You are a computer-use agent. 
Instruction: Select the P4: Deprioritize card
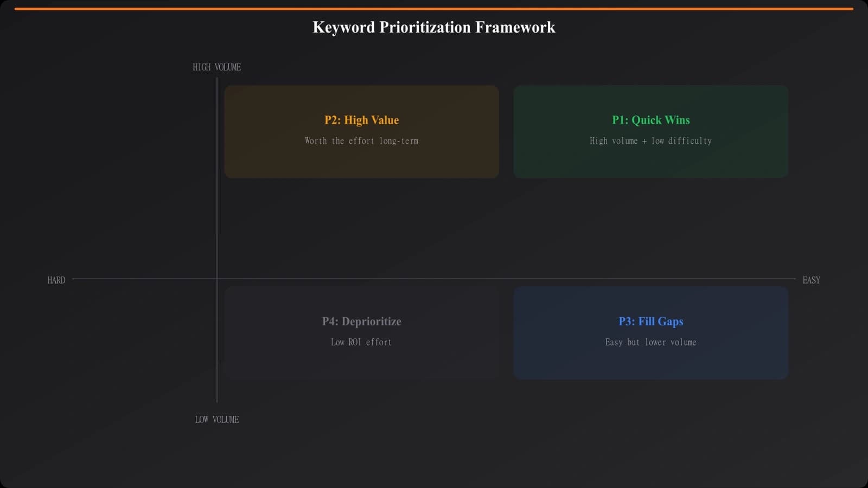pyautogui.click(x=361, y=332)
